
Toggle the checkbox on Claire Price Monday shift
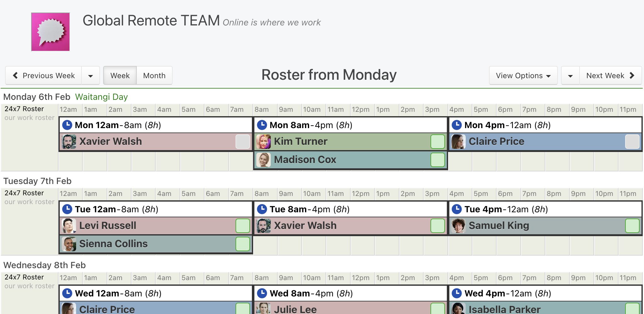coord(632,142)
